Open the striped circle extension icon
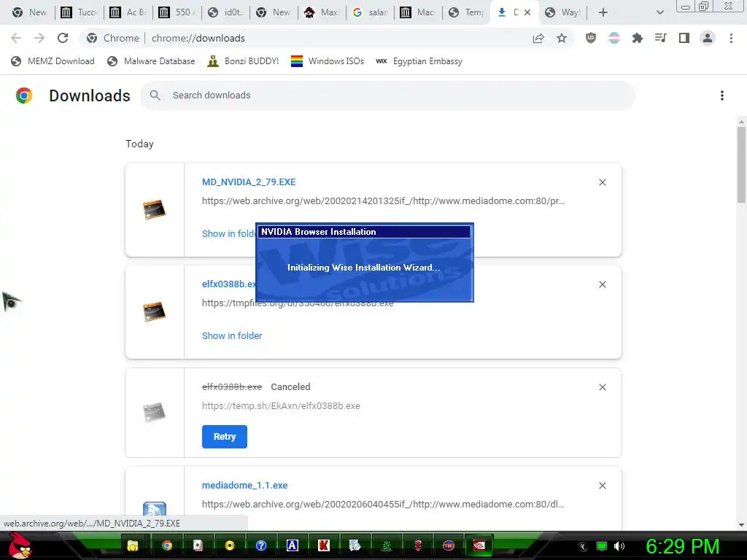This screenshot has height=560, width=747. pyautogui.click(x=614, y=38)
